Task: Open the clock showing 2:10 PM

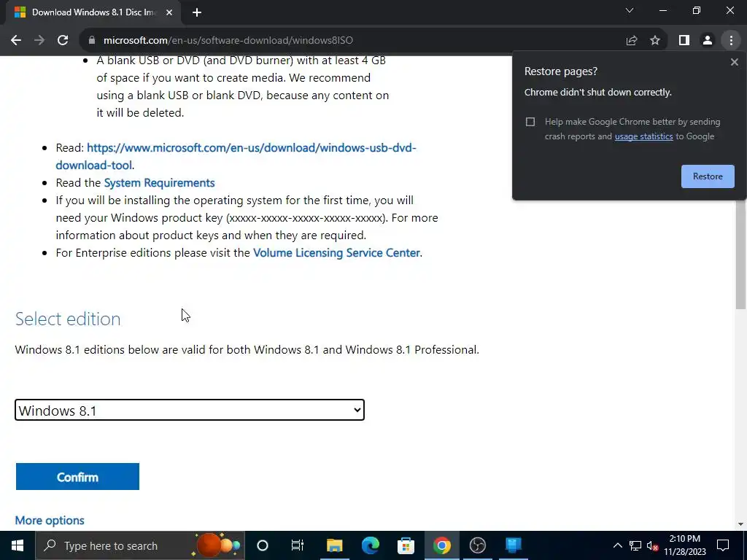Action: pos(684,545)
